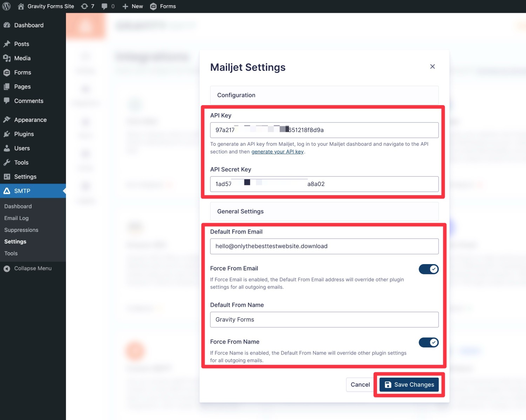
Task: Click the Cancel button
Action: coord(360,385)
